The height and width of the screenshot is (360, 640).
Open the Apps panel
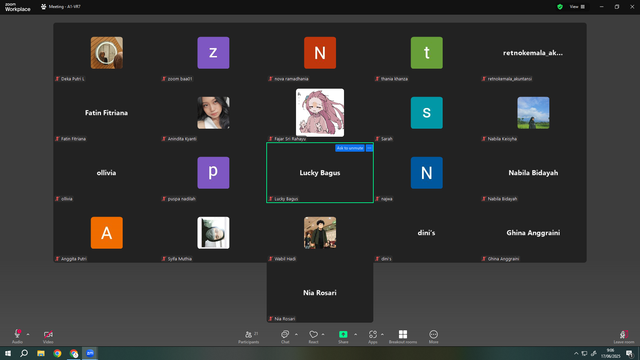pos(373,337)
